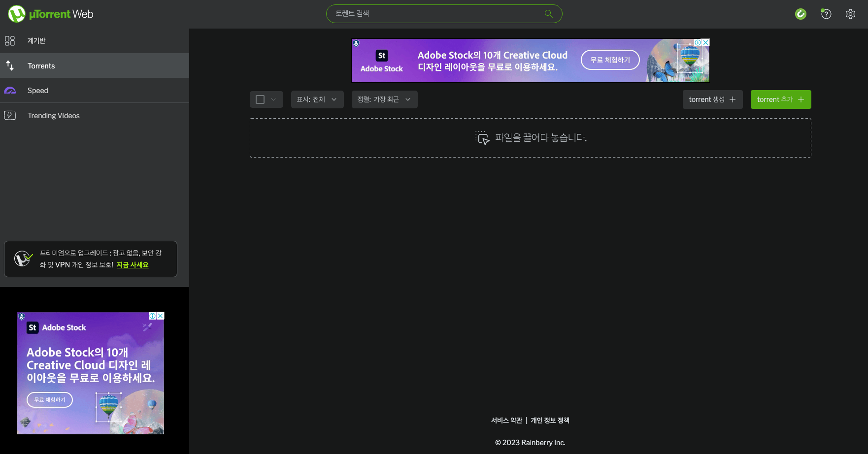Click the sidebar ad 무료 체험하기 button
The height and width of the screenshot is (454, 868).
(x=50, y=400)
